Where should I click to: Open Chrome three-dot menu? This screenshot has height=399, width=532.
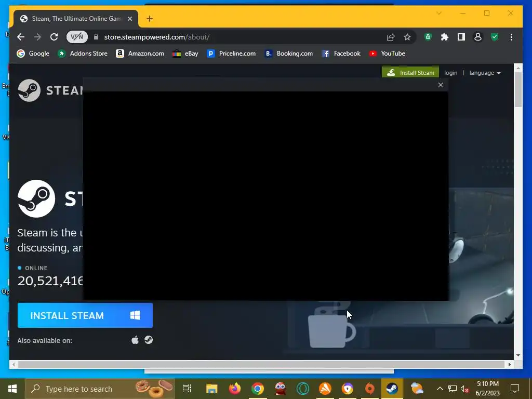pyautogui.click(x=511, y=37)
